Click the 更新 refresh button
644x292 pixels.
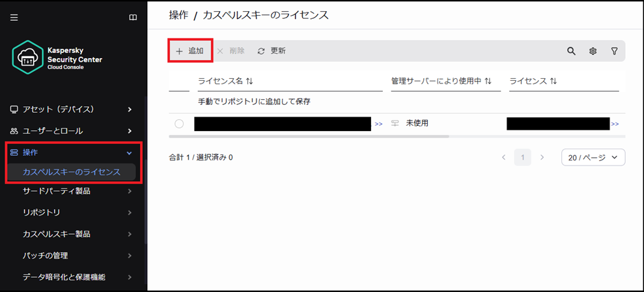coord(272,51)
